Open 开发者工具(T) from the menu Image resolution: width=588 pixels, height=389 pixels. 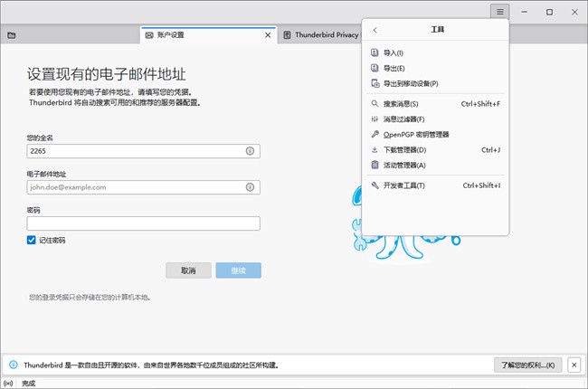pos(404,185)
